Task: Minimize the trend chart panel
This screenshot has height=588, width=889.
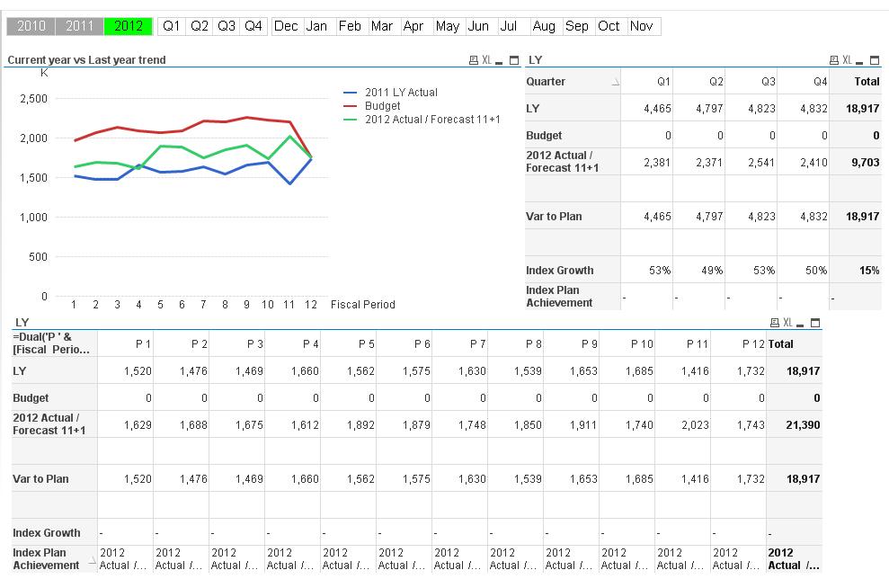Action: pos(500,60)
